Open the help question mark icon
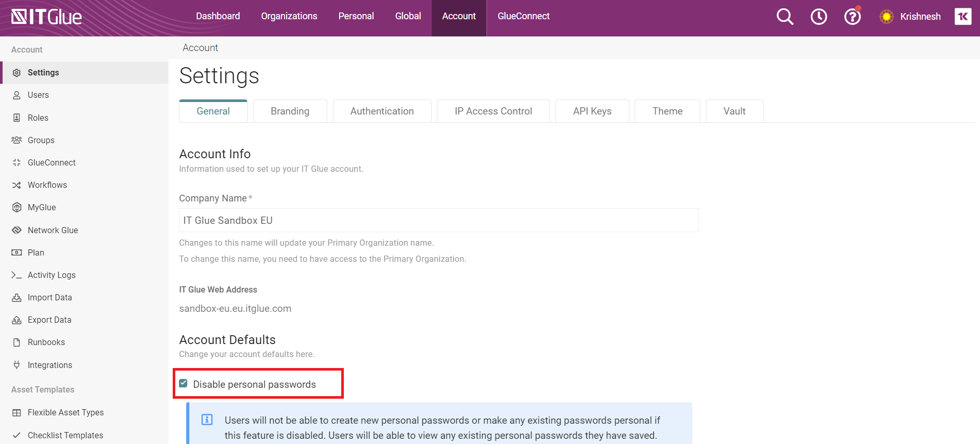Image resolution: width=980 pixels, height=444 pixels. (x=853, y=17)
